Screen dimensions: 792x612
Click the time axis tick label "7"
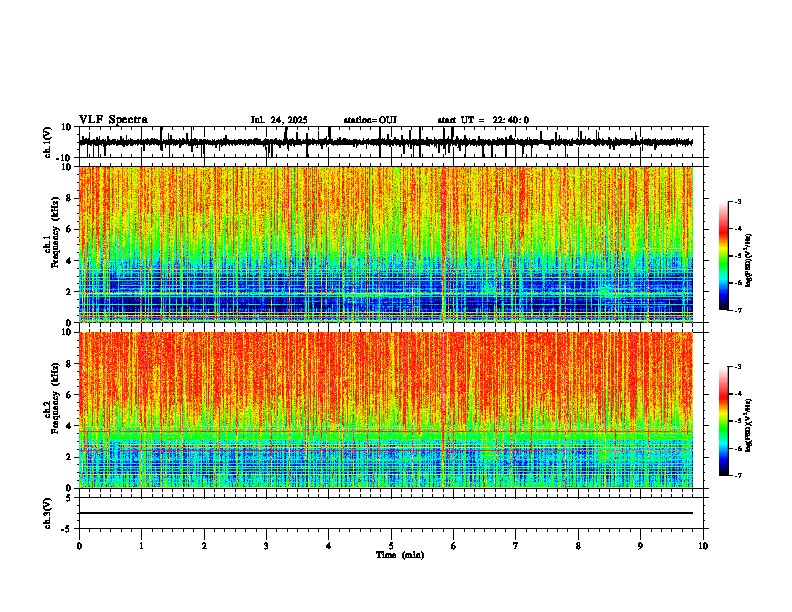pos(516,546)
